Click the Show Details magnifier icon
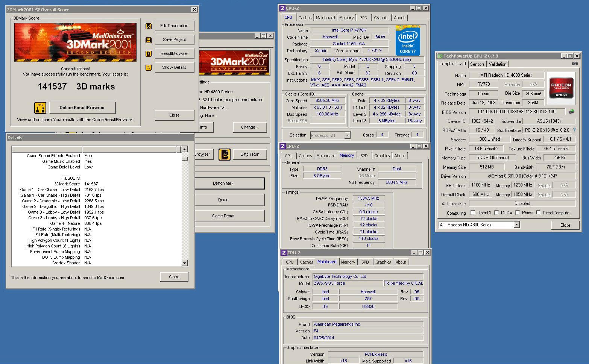The image size is (589, 364). coord(149,68)
